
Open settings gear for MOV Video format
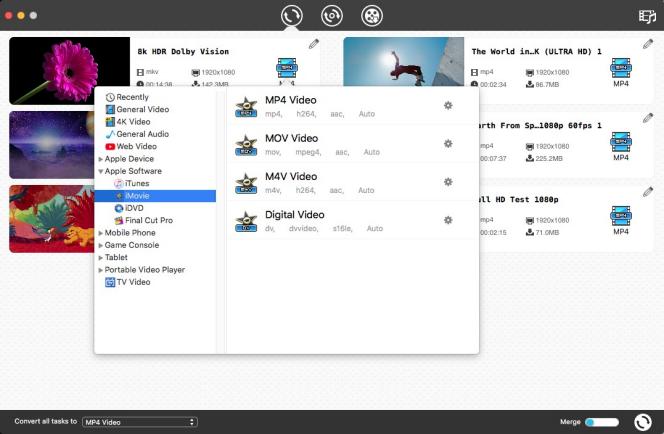pos(448,143)
